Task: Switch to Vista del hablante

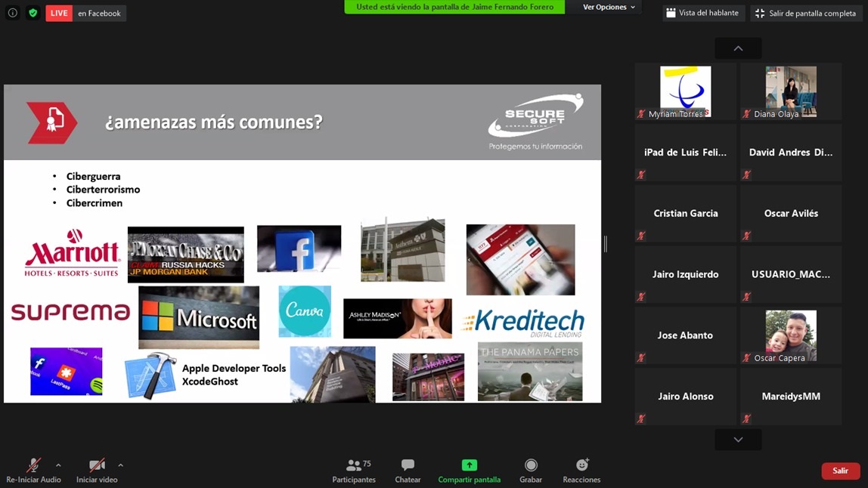Action: (702, 14)
